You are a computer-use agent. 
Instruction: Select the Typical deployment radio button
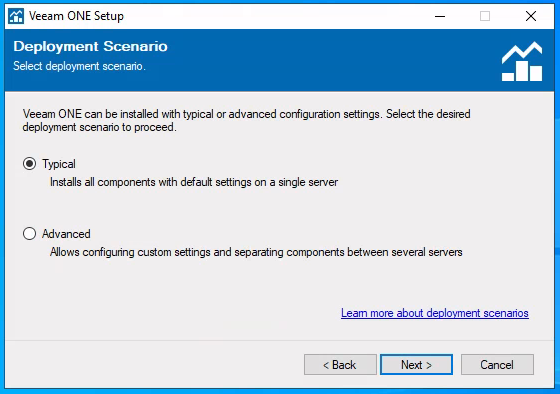[29, 164]
